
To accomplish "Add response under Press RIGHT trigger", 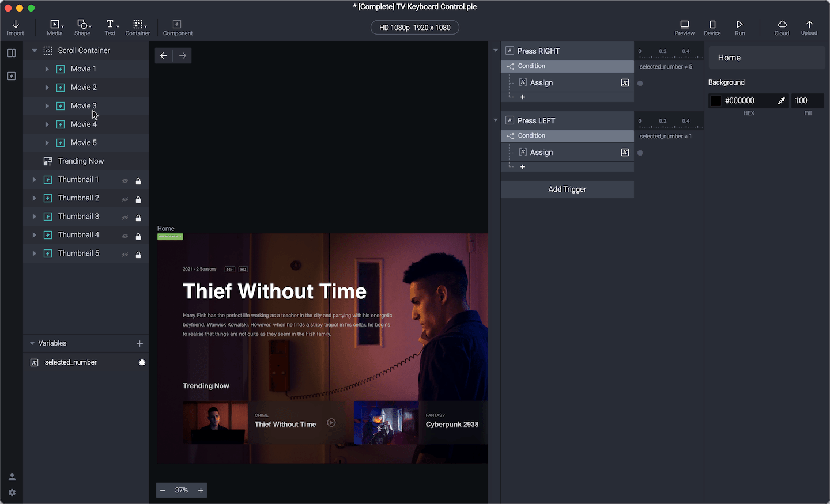I will pos(522,97).
